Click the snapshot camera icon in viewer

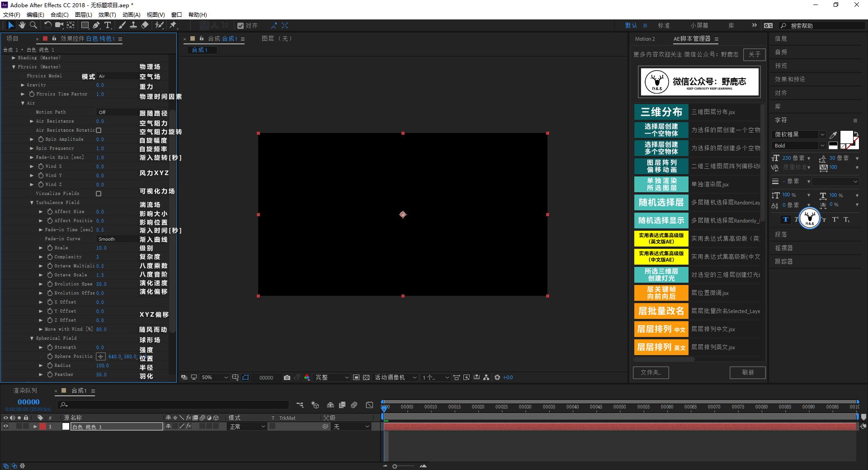(x=287, y=377)
